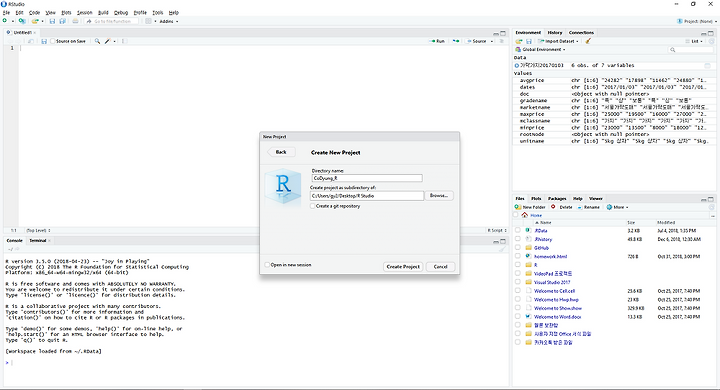This screenshot has height=390, width=720.
Task: Click the table view icon for the data frame
Action: 708,66
